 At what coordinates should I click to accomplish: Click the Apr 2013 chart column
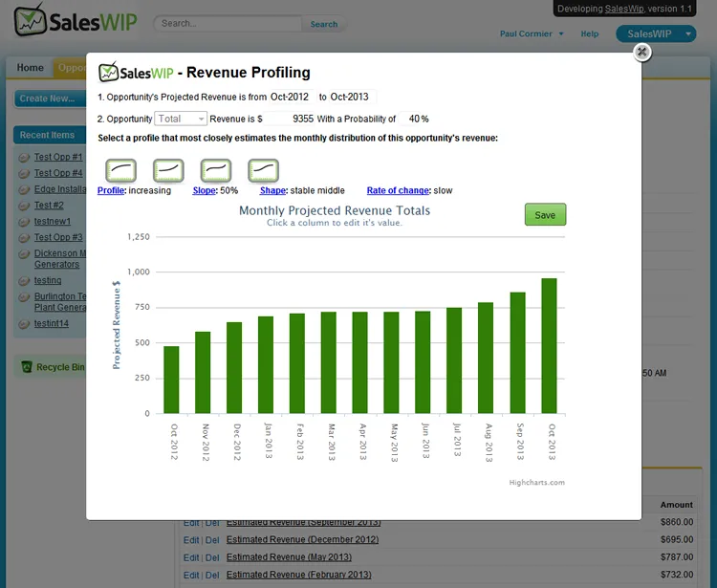(360, 362)
